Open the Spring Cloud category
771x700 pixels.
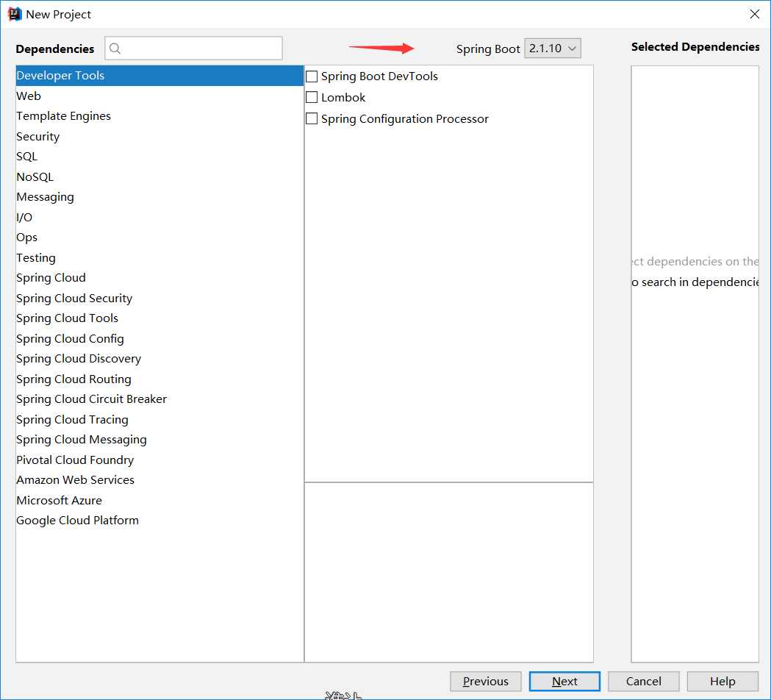(159, 278)
